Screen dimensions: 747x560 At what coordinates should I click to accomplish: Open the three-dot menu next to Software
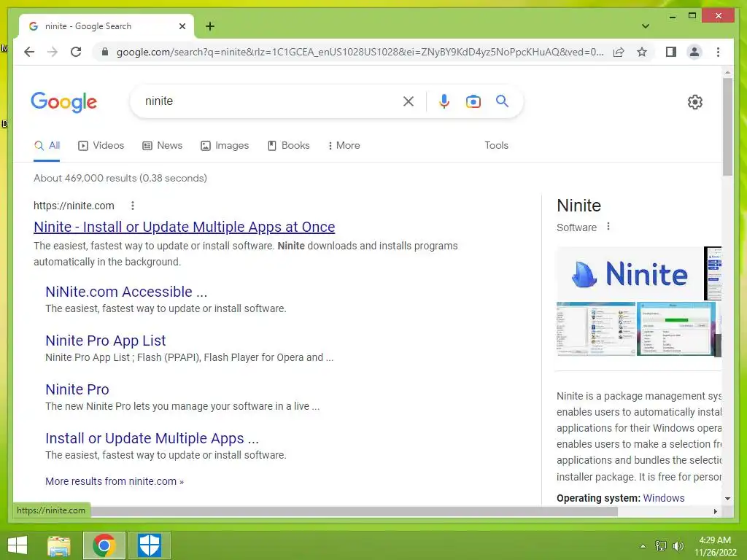tap(608, 227)
